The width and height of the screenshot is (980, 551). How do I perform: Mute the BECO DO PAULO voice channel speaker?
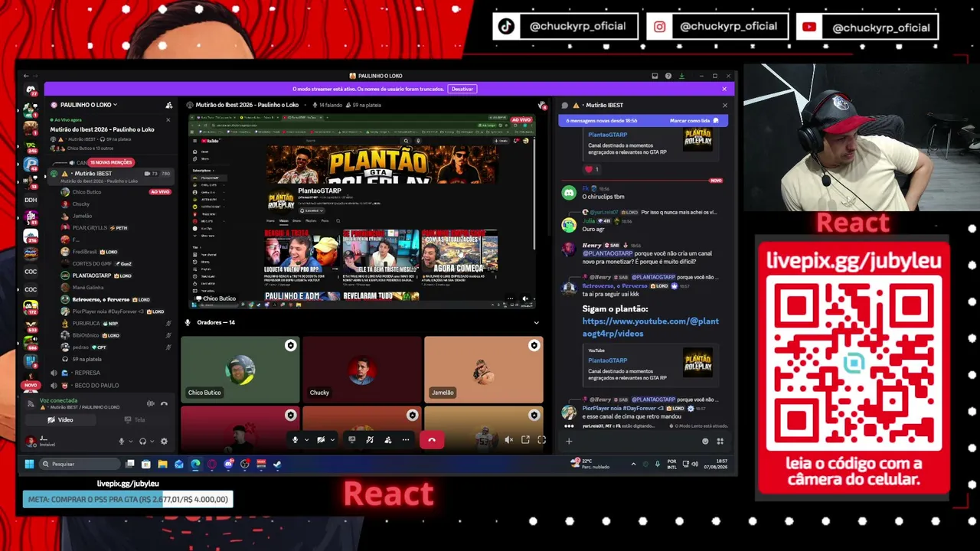point(54,385)
